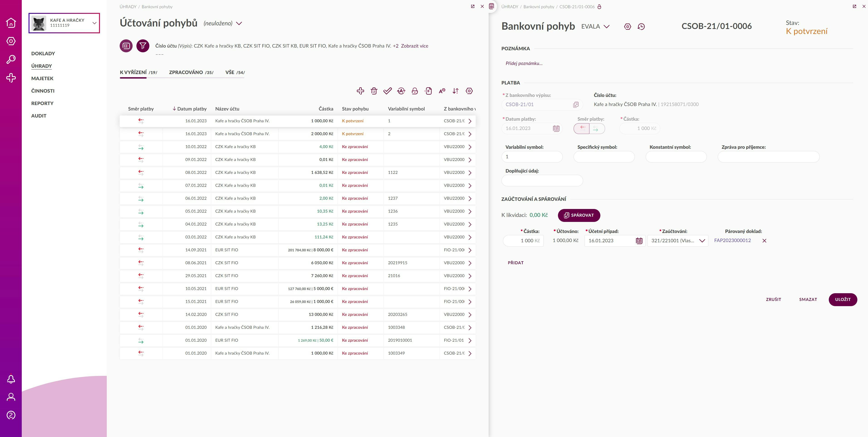Click the SMAZAT button
The image size is (868, 437).
point(808,299)
